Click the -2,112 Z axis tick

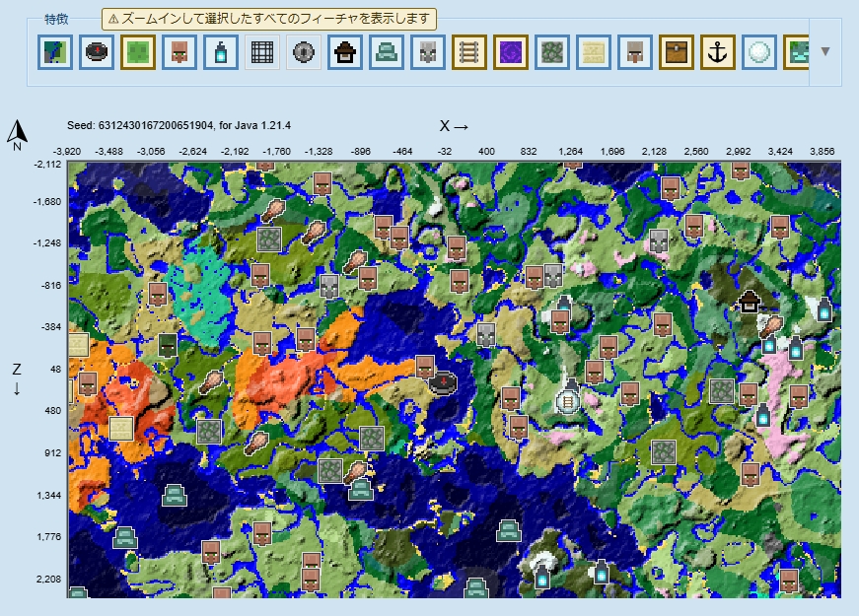pyautogui.click(x=47, y=165)
